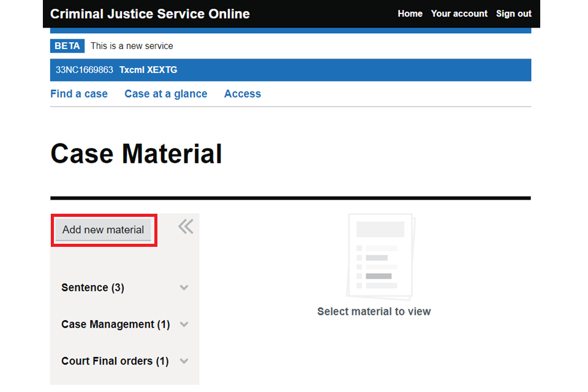Select the Case Management (1) category label

click(116, 325)
